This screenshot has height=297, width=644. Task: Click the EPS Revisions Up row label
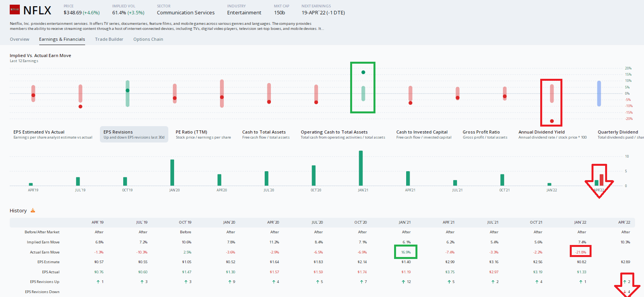tap(45, 282)
